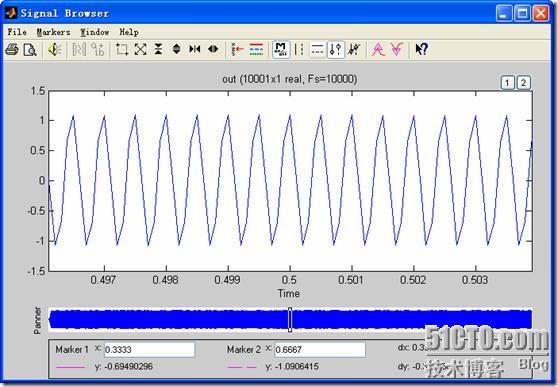This screenshot has width=558, height=387.
Task: Click x-axis tick label 0.503
Action: pos(475,280)
